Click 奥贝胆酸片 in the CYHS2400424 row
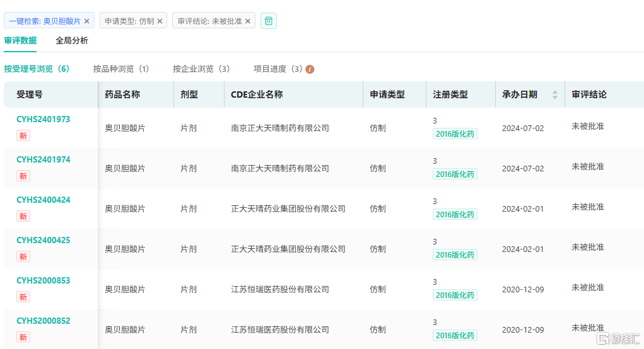 click(x=125, y=209)
